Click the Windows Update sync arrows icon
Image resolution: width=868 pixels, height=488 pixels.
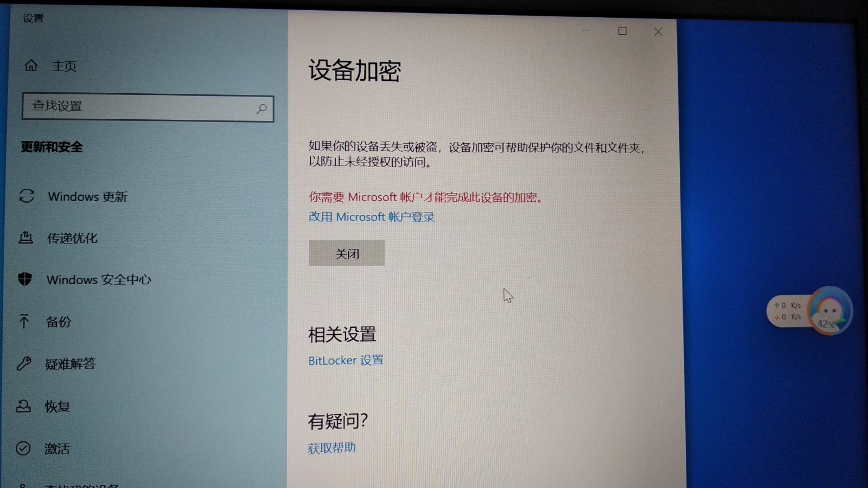[27, 196]
